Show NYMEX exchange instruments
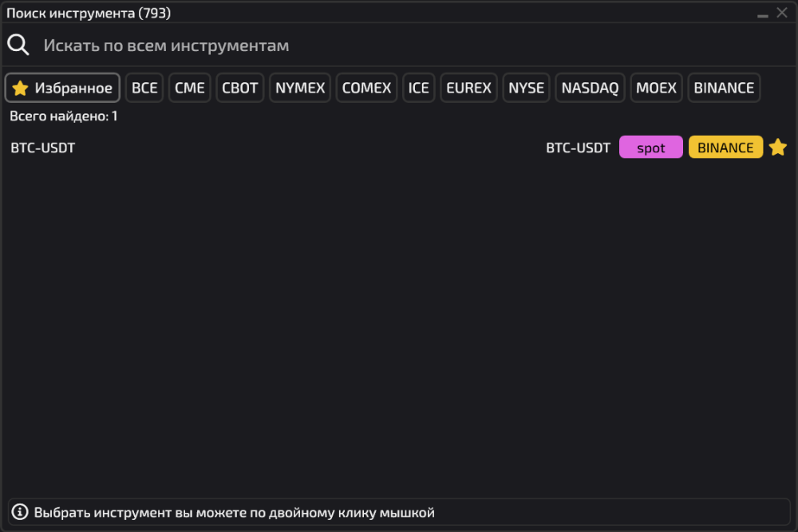The width and height of the screenshot is (798, 532). (300, 88)
